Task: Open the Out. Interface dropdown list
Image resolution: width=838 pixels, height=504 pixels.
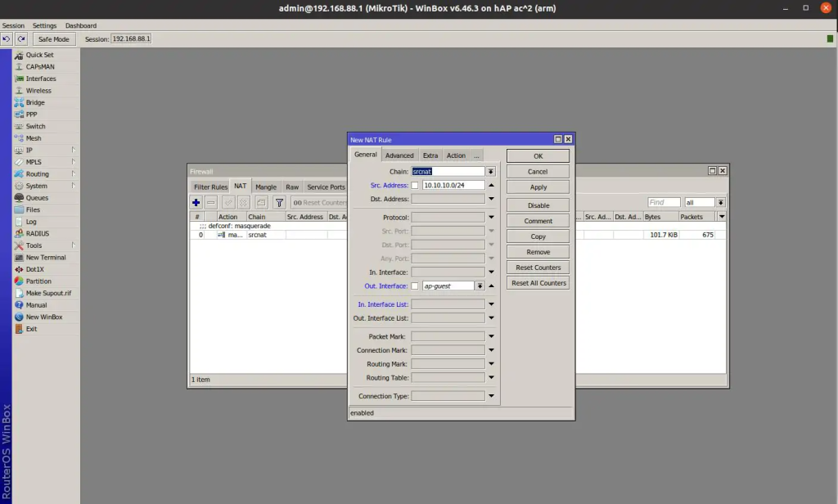Action: (480, 286)
